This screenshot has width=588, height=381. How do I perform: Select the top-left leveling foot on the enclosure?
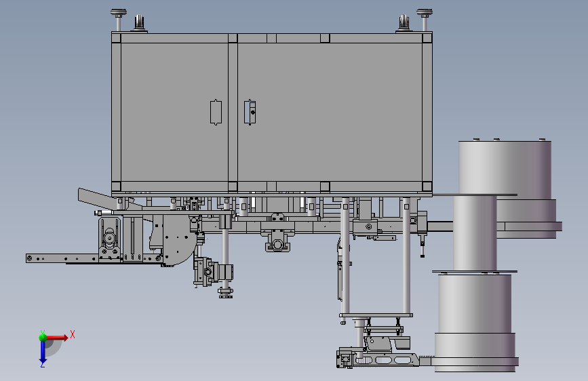click(119, 20)
